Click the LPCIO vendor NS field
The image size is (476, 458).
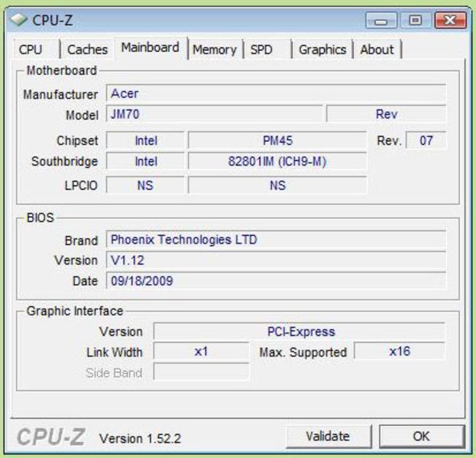[145, 185]
